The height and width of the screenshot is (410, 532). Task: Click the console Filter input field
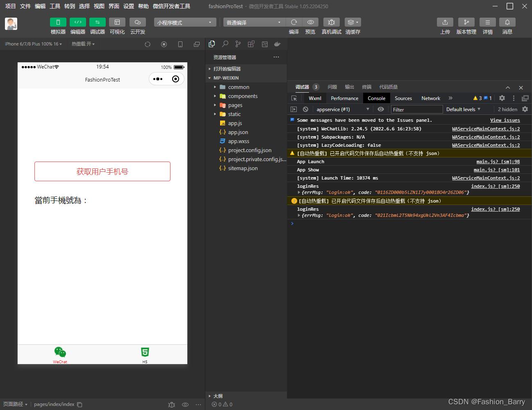pos(416,109)
